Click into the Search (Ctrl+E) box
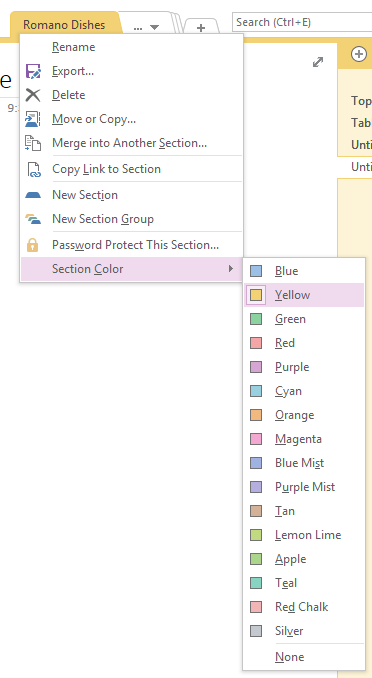This screenshot has height=678, width=372. coord(302,22)
